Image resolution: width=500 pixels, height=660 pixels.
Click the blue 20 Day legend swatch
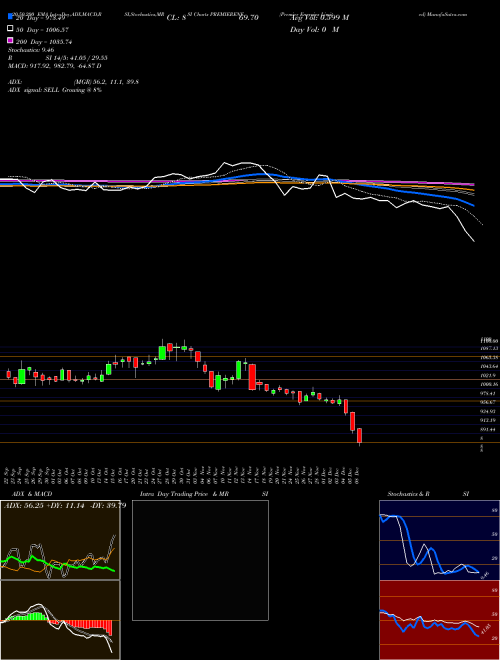coord(10,17)
